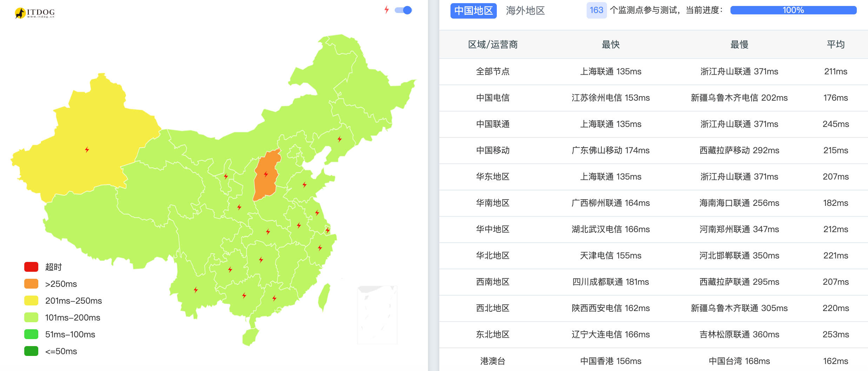Click the 100% progress bar
Viewport: 868px width, 371px height.
pyautogui.click(x=793, y=10)
